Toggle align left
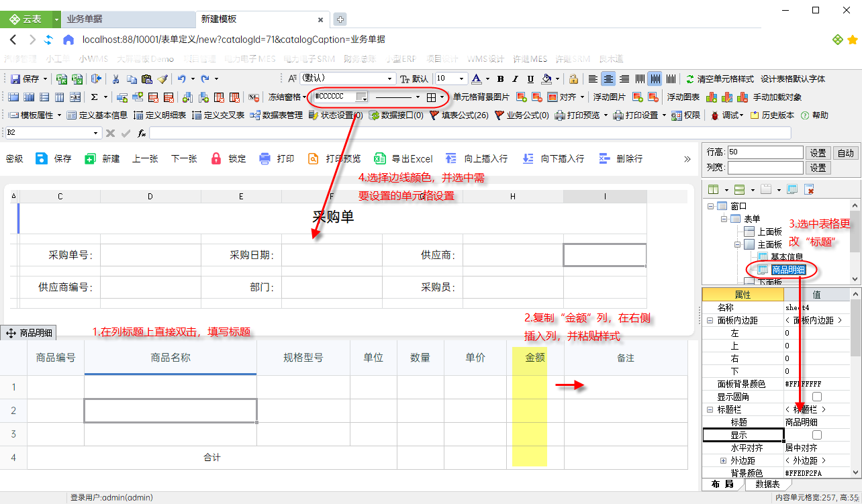Image resolution: width=862 pixels, height=504 pixels. pyautogui.click(x=593, y=79)
